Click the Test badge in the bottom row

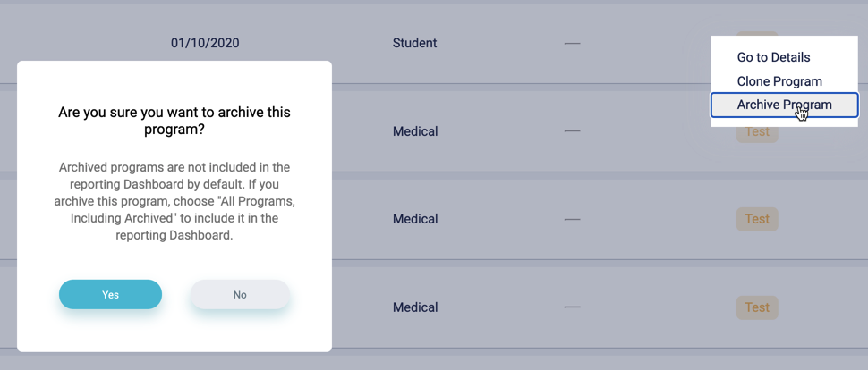pos(757,307)
